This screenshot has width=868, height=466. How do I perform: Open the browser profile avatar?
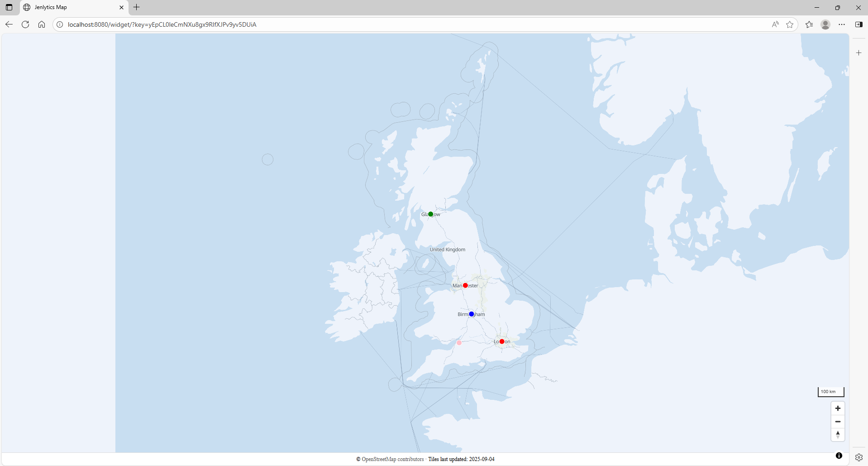pos(825,24)
